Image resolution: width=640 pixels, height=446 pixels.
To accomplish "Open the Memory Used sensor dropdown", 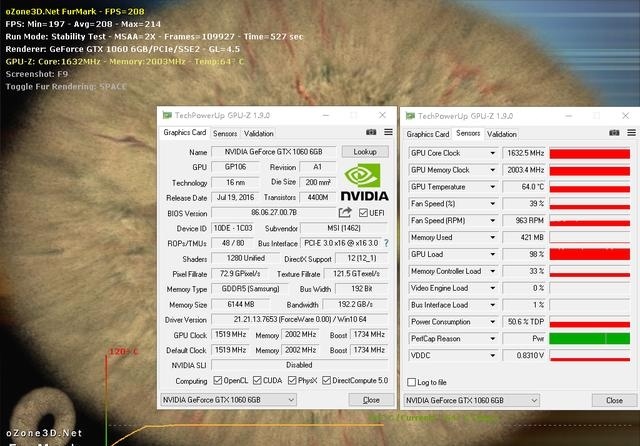I will [492, 237].
